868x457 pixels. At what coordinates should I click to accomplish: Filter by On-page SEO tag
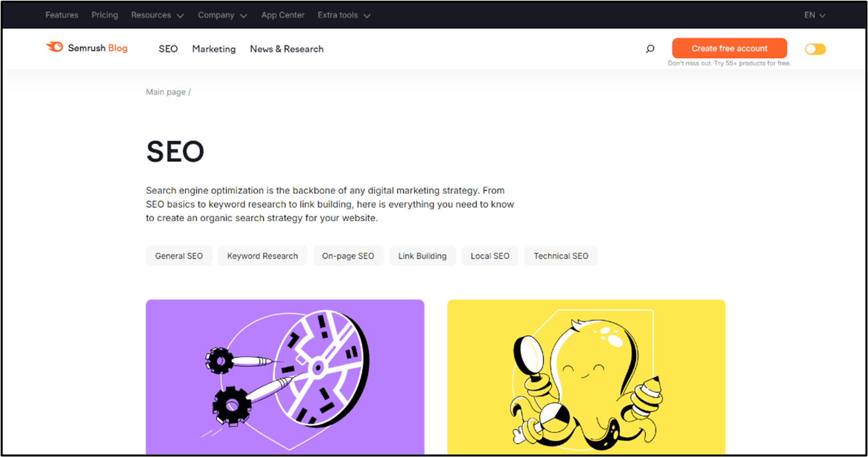pyautogui.click(x=348, y=256)
